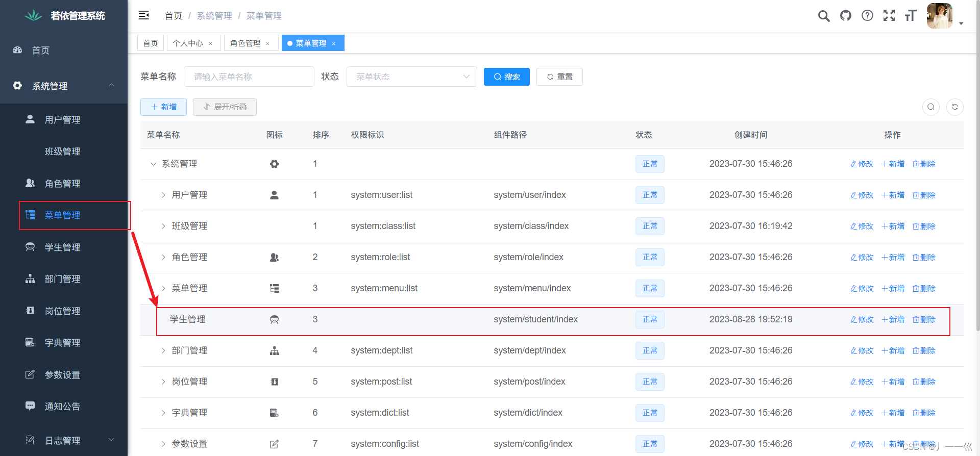Click 修改 in the 学生管理 row
This screenshot has height=456, width=980.
pos(862,320)
